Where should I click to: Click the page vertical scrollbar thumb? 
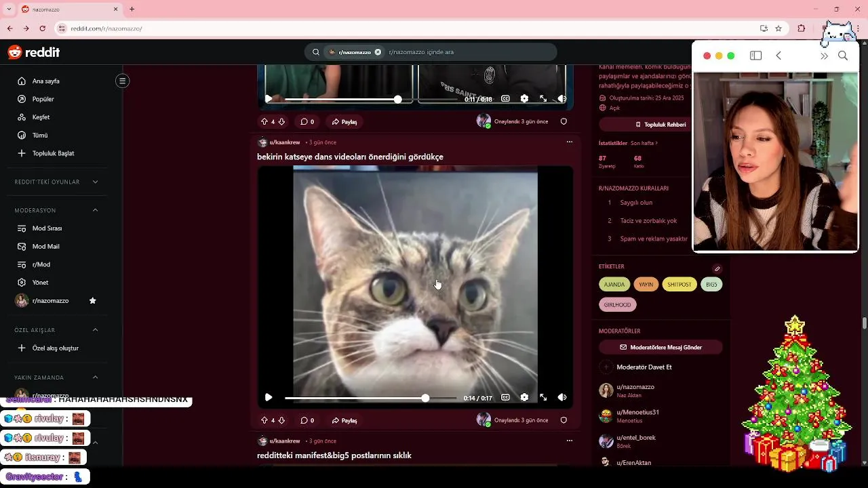(864, 323)
